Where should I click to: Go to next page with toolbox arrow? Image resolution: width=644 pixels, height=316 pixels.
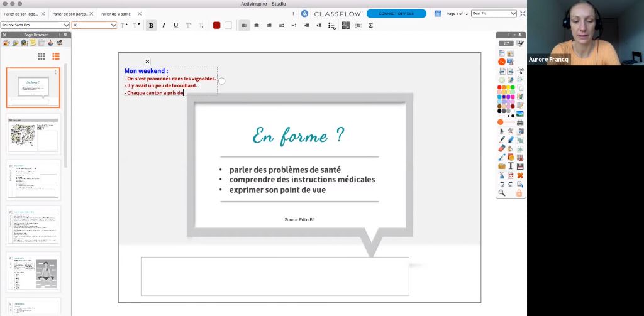(x=511, y=71)
